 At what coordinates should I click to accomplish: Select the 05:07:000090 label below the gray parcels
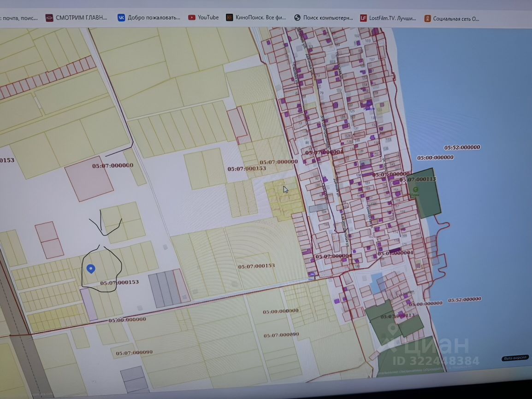click(134, 353)
